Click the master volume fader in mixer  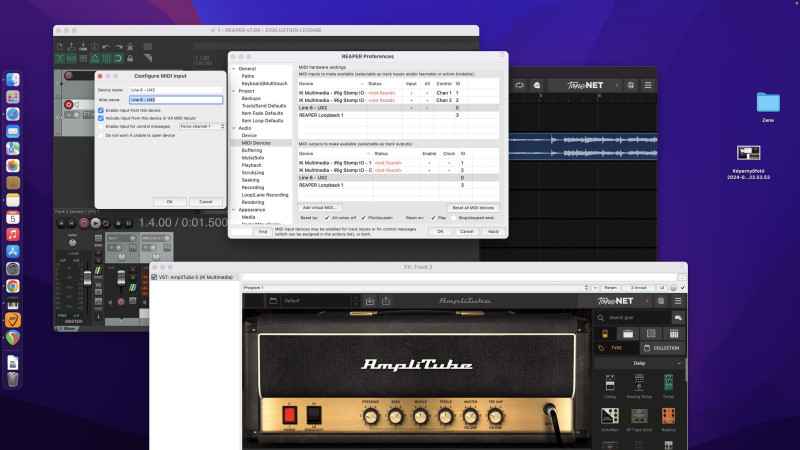pos(87,278)
